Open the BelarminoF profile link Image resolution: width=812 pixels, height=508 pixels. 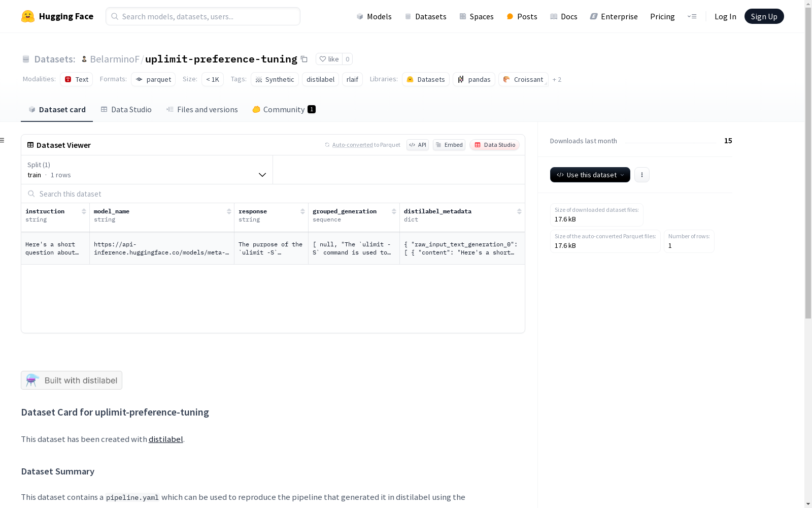tap(115, 59)
